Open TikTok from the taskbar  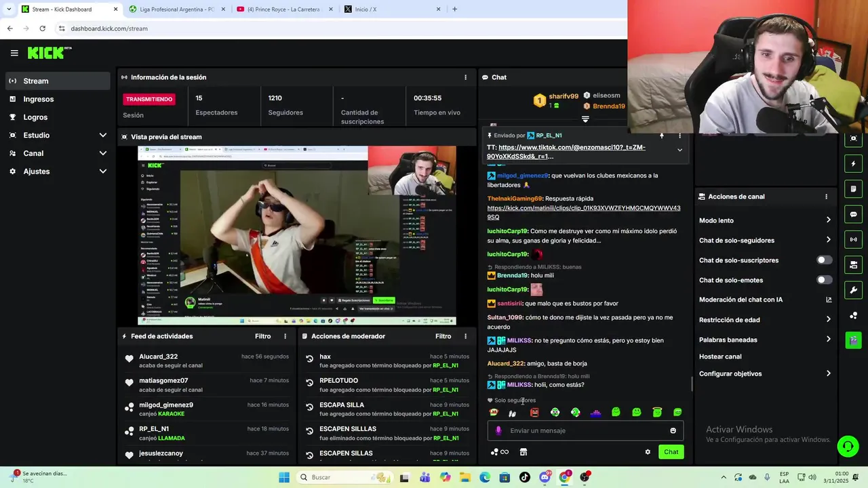click(524, 477)
